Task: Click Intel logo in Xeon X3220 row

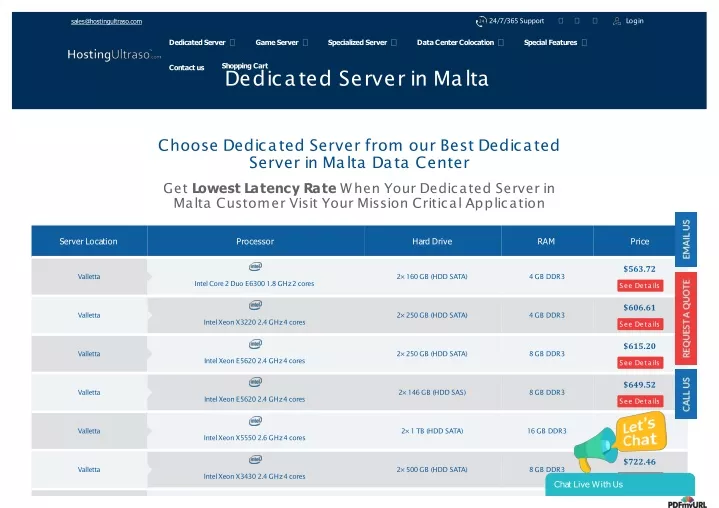Action: (x=255, y=305)
